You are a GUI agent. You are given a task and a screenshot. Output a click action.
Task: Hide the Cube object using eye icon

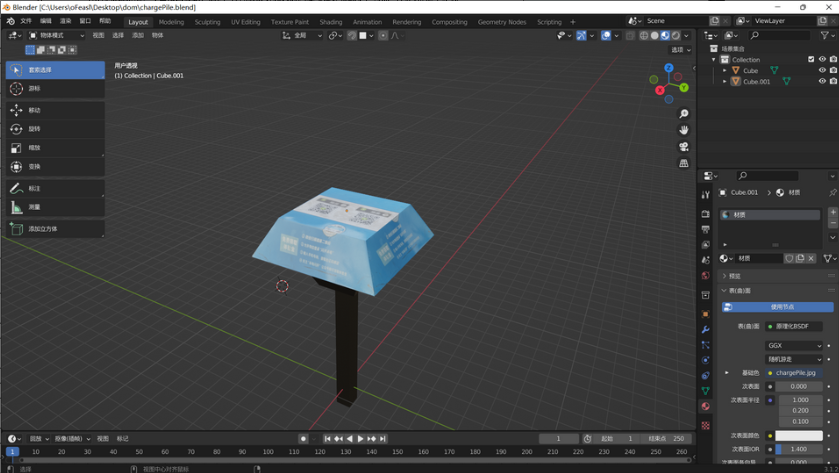click(x=822, y=70)
